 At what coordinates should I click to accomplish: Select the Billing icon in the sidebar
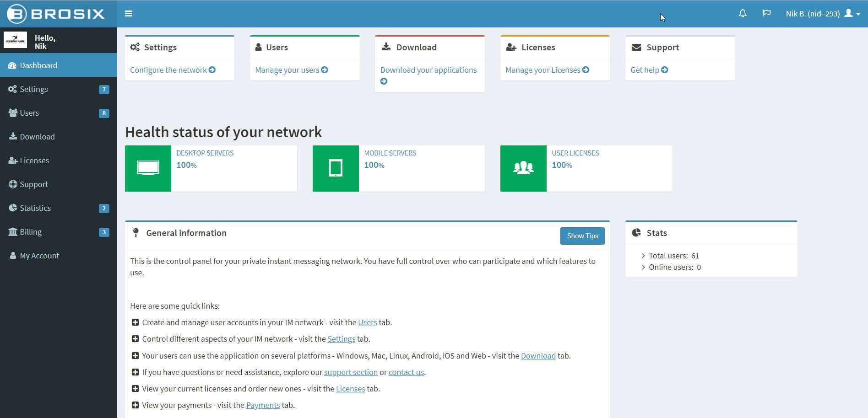13,231
